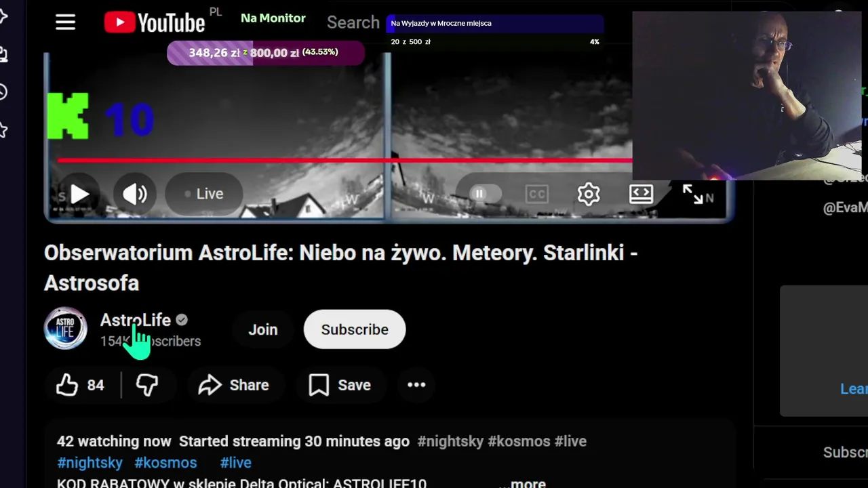Save the video to a playlist

(x=340, y=385)
